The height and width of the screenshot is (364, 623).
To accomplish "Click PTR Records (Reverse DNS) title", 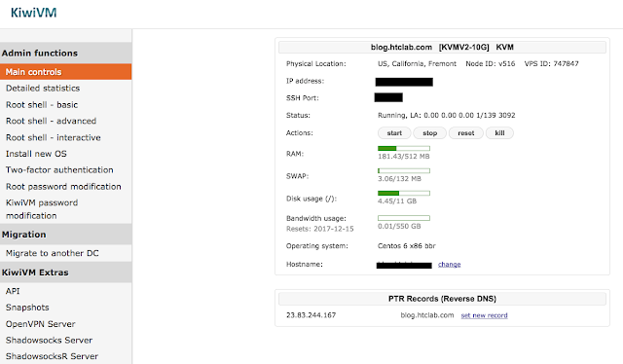I will pyautogui.click(x=442, y=299).
